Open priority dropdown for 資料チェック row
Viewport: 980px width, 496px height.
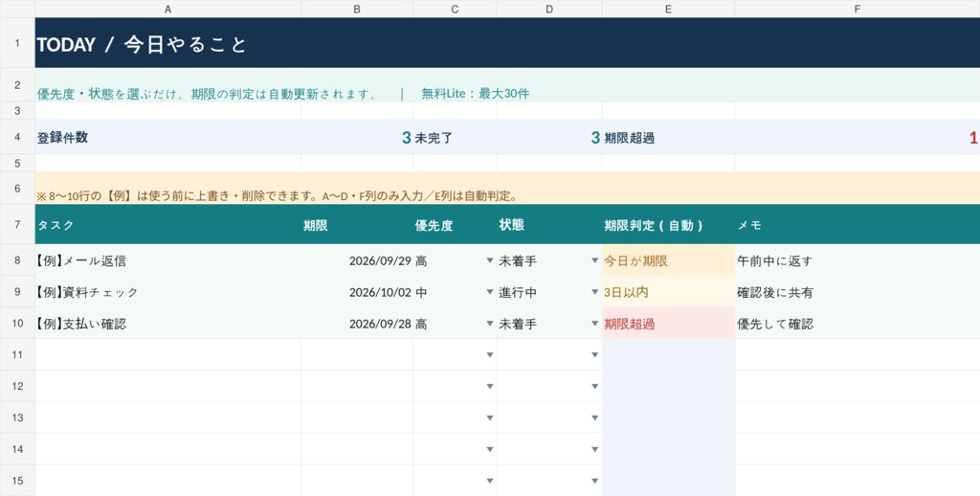pyautogui.click(x=490, y=291)
